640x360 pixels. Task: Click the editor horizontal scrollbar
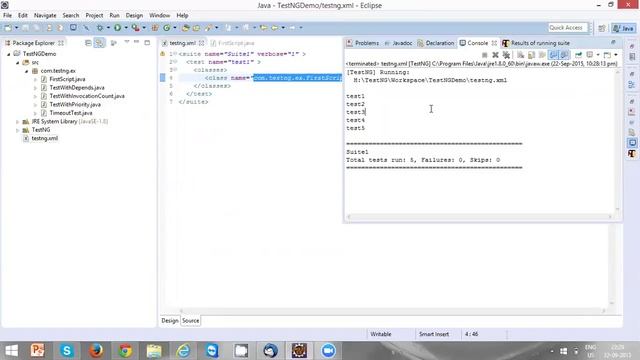(392, 311)
